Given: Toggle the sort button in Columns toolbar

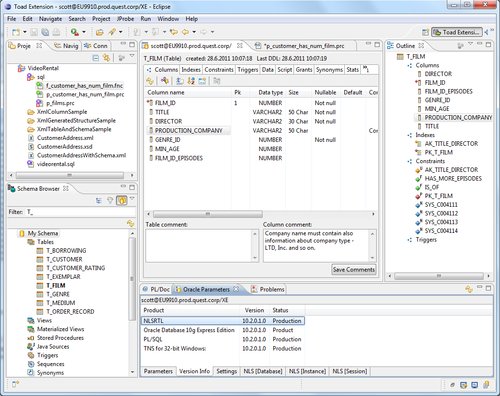Looking at the screenshot, I should tap(191, 81).
